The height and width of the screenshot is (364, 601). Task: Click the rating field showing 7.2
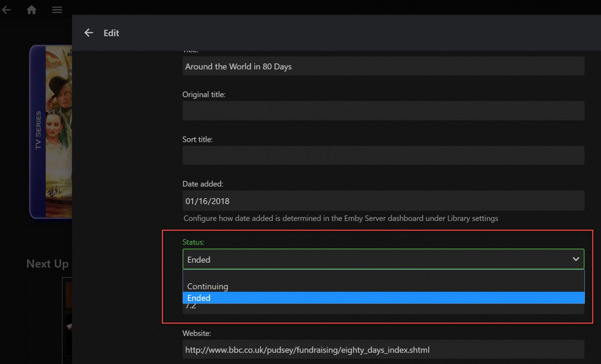point(383,309)
